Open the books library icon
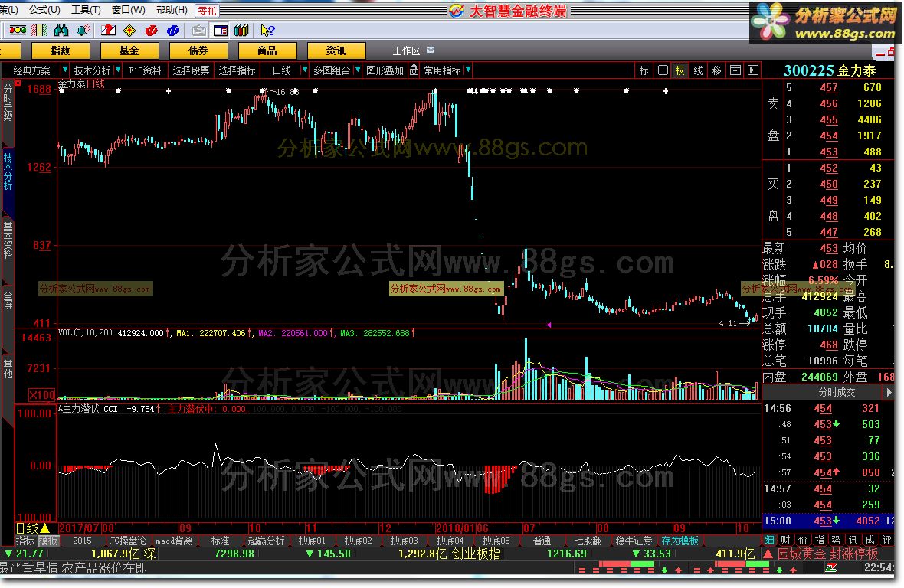 (241, 31)
